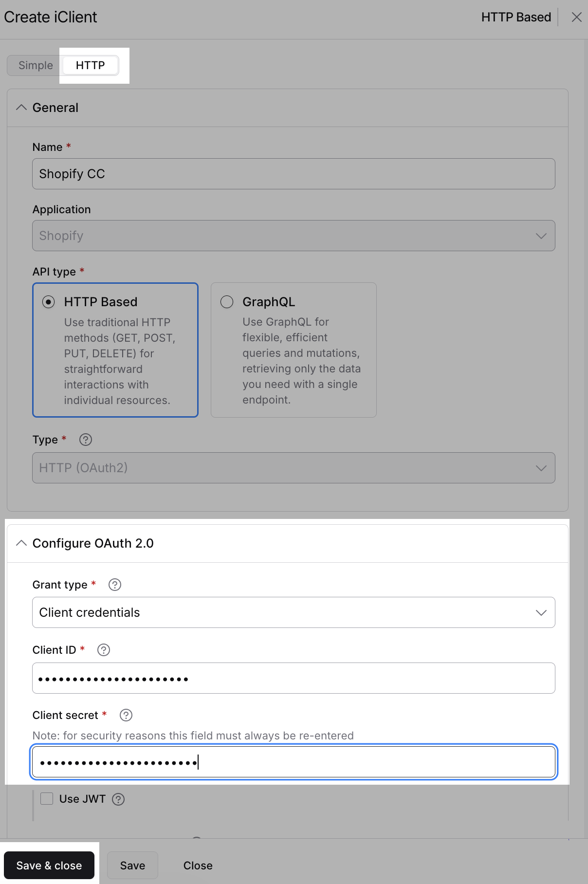This screenshot has width=588, height=884.
Task: Select the HTTP Based radio button
Action: click(x=48, y=302)
